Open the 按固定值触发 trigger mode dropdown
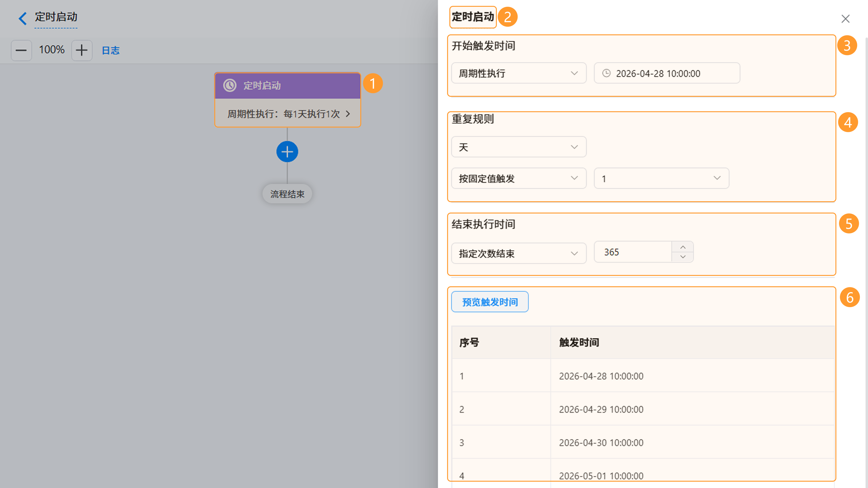Viewport: 868px width, 488px height. [519, 178]
